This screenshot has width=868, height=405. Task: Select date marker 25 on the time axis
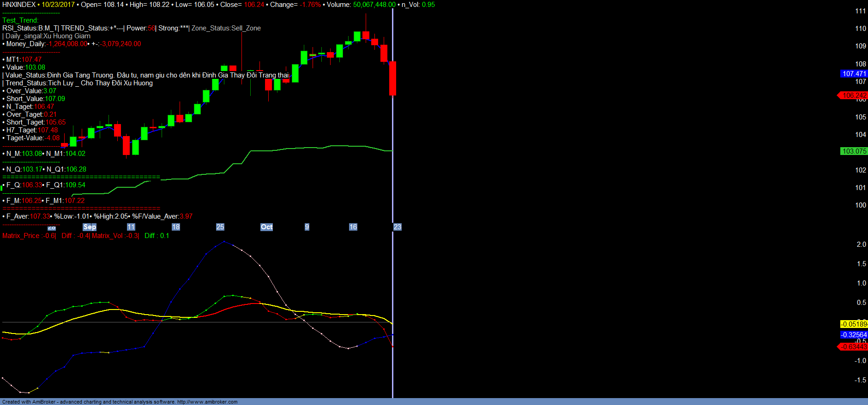(x=220, y=227)
